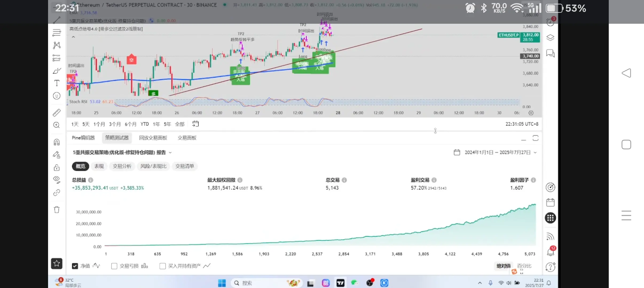Select the 交易分析 tab

pos(122,166)
